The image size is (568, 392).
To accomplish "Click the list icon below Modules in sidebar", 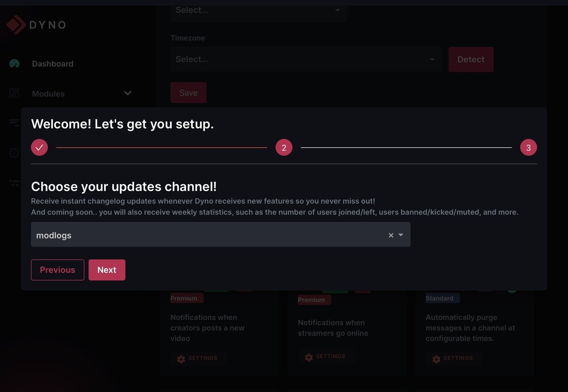I will [x=14, y=123].
